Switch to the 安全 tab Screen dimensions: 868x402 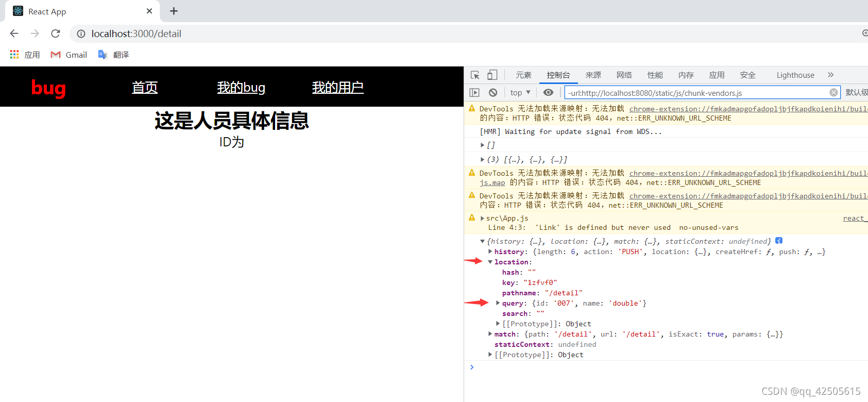click(x=747, y=75)
